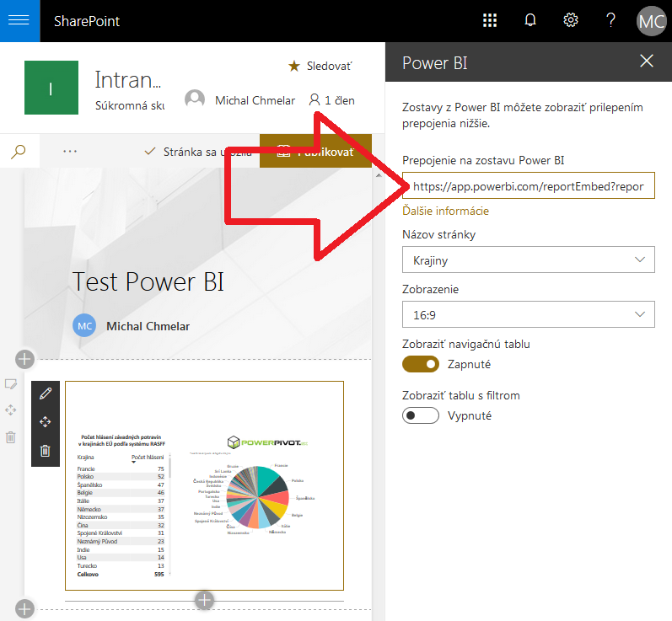Add section with bottom-left plus icon

pos(24,608)
